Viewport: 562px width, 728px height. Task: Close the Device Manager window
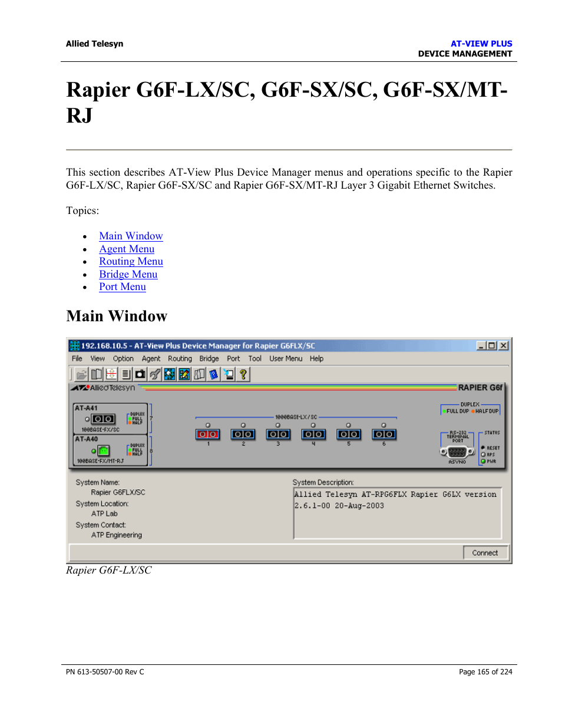(x=503, y=345)
